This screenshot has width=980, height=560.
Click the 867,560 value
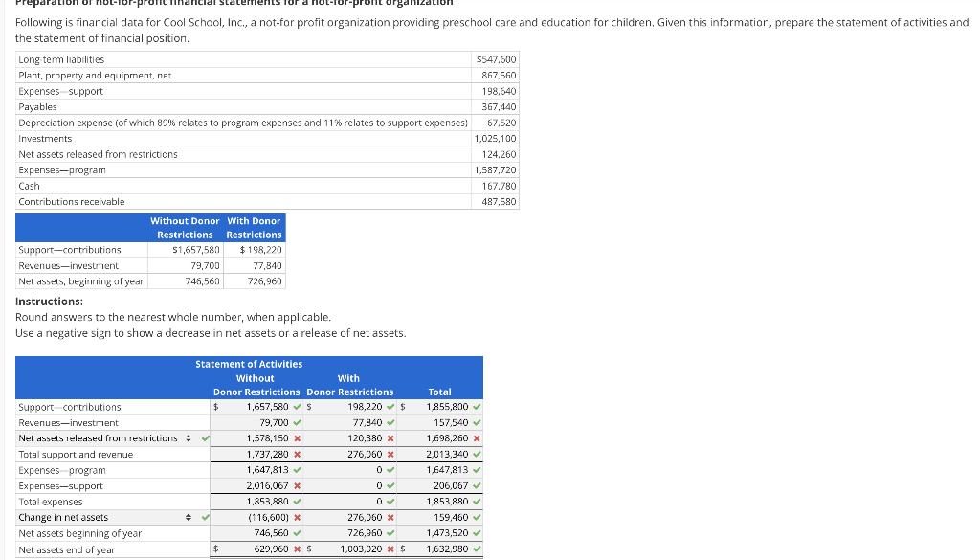(499, 76)
